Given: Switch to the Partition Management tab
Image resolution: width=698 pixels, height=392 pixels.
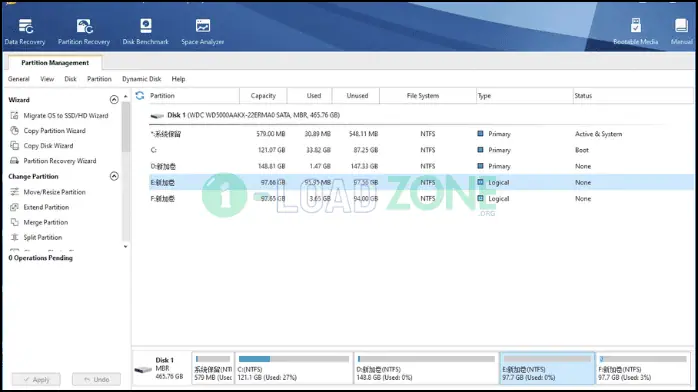Looking at the screenshot, I should pyautogui.click(x=55, y=63).
